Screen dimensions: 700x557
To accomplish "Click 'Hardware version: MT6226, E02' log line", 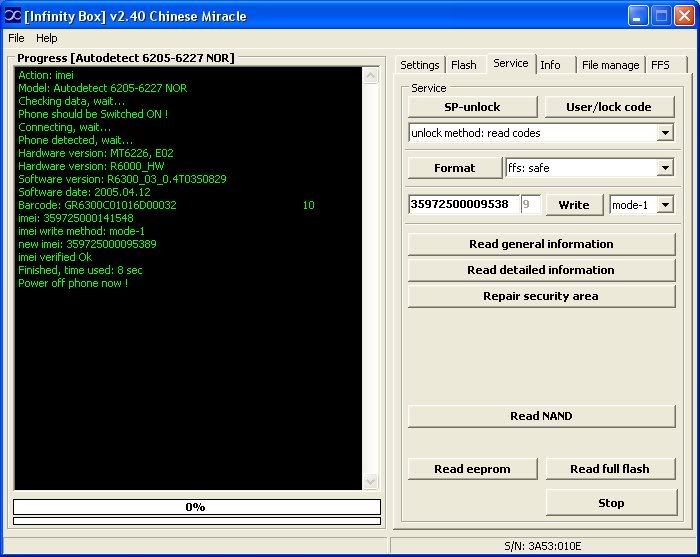I will click(x=96, y=153).
